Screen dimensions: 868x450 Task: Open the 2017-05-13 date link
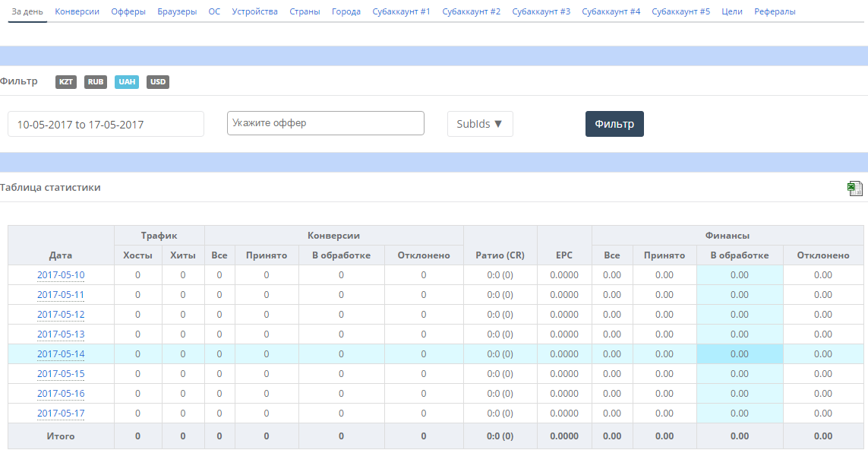click(61, 334)
